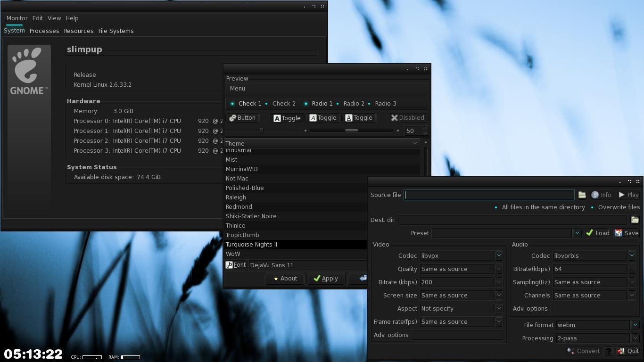Select the TropicBomb theme in list

click(296, 235)
